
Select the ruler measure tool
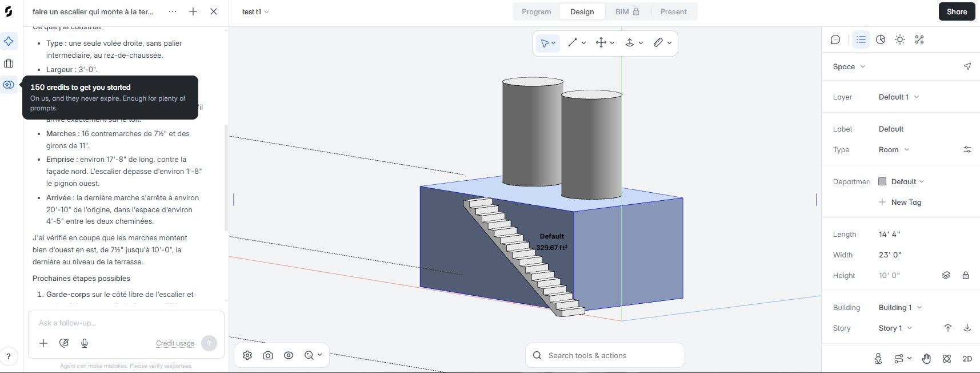click(x=658, y=43)
